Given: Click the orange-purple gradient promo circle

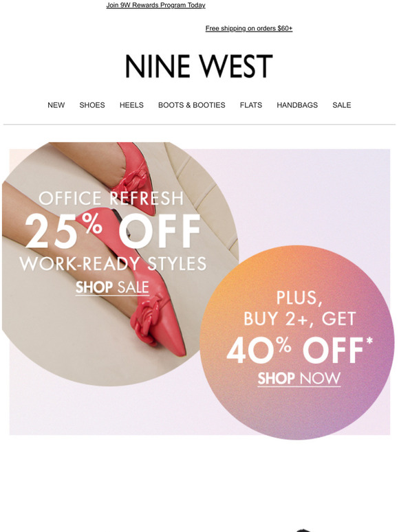Looking at the screenshot, I should (297, 342).
